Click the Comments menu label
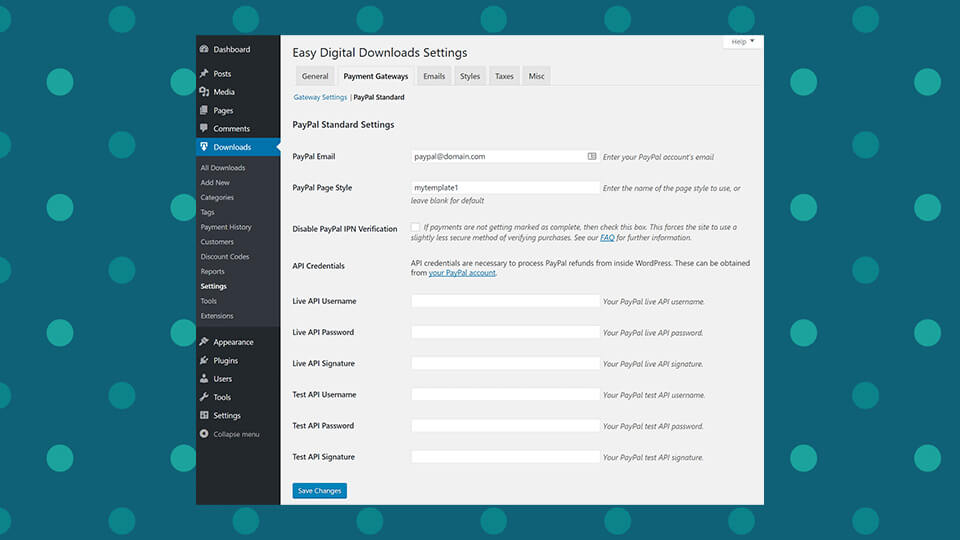960x540 pixels. click(x=231, y=129)
